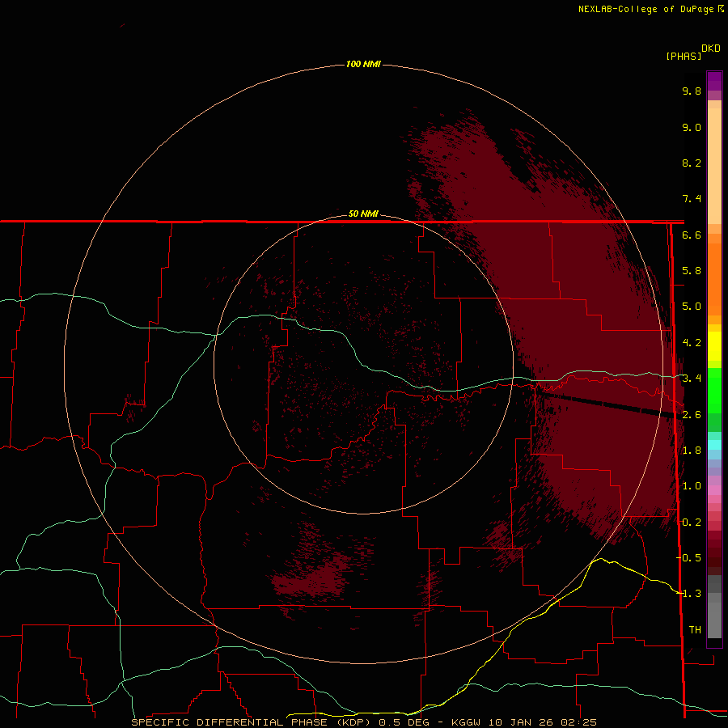Click the 1.8 legend value
The height and width of the screenshot is (728, 728).
point(692,451)
